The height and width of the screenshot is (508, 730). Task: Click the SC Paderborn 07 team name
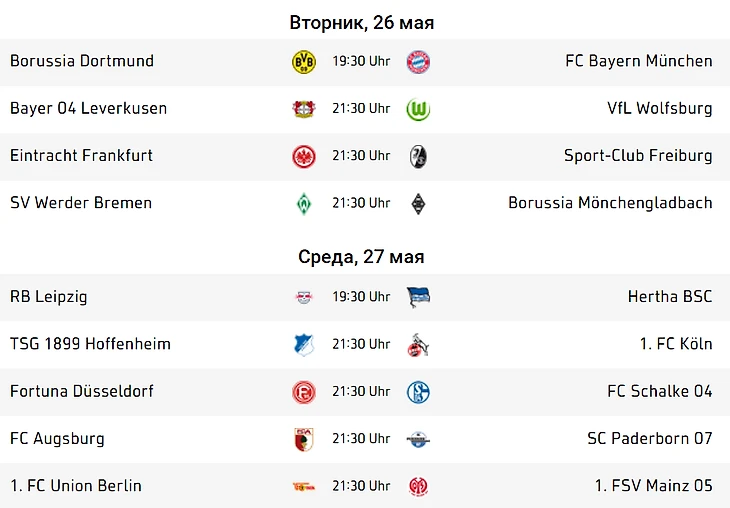point(649,439)
